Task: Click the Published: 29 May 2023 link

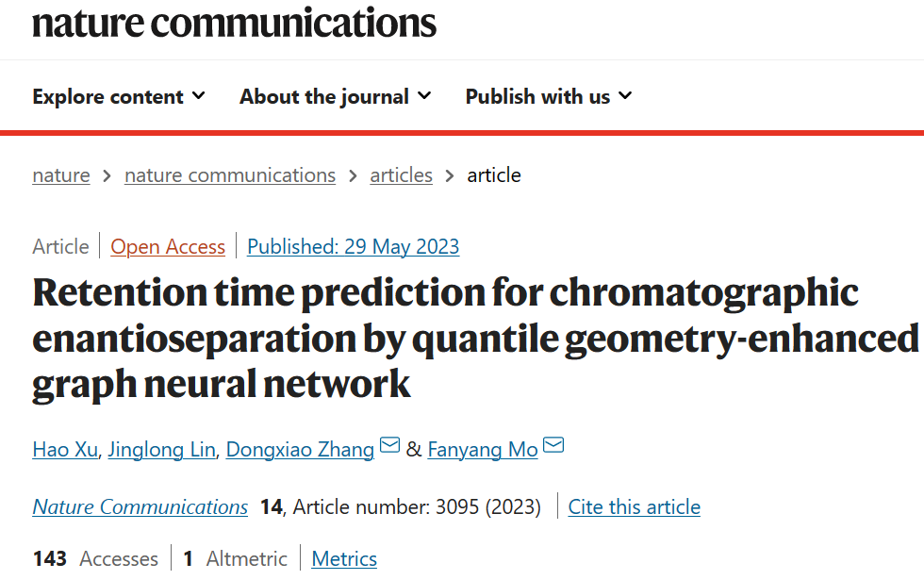Action: click(x=353, y=246)
